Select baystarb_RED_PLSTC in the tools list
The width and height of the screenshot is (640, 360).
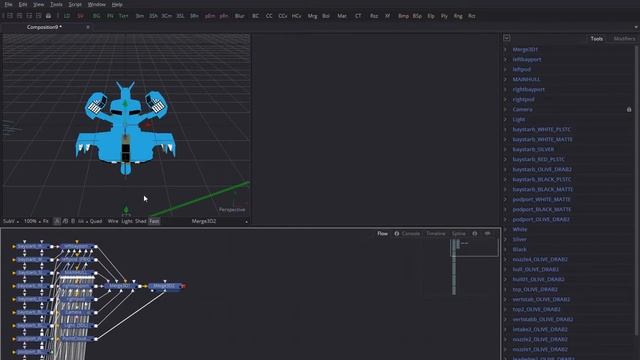539,159
